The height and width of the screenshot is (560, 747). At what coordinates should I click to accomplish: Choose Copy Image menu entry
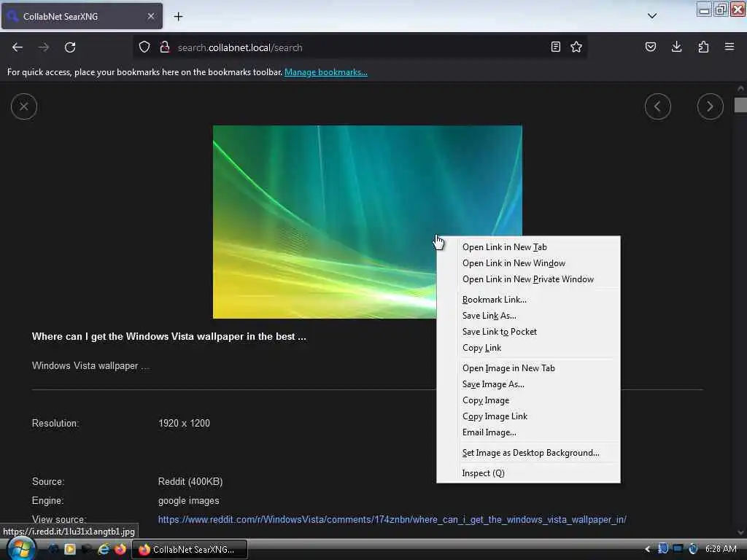click(528, 400)
